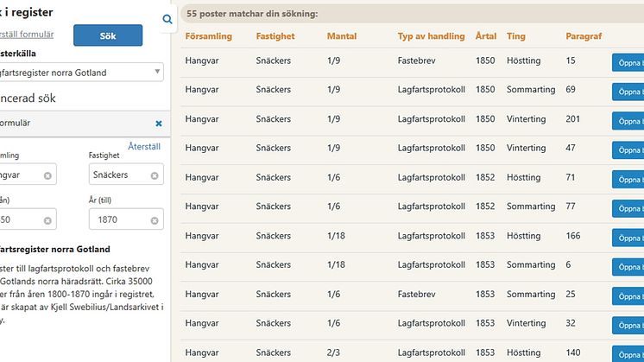Open the record with paragraph 77
Screen dimensions: 644x362
[x=628, y=208]
